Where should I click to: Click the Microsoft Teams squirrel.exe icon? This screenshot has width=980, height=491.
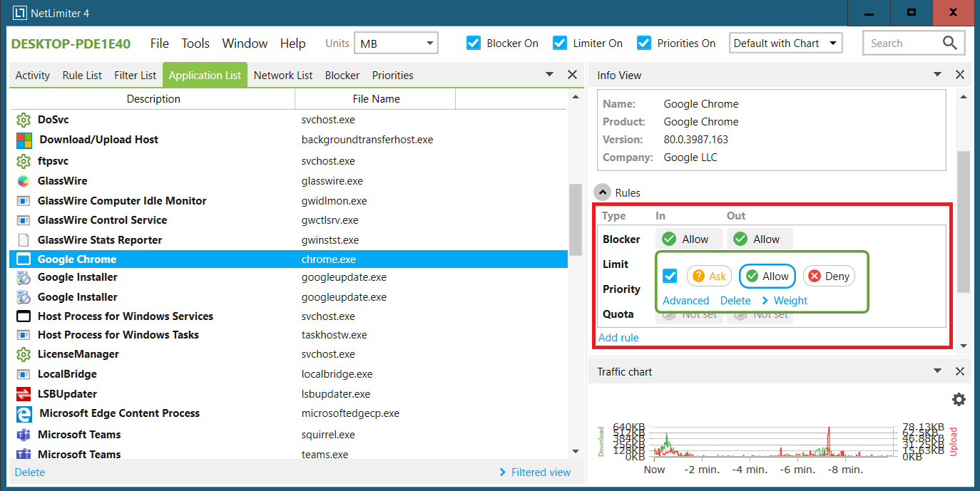pyautogui.click(x=24, y=435)
